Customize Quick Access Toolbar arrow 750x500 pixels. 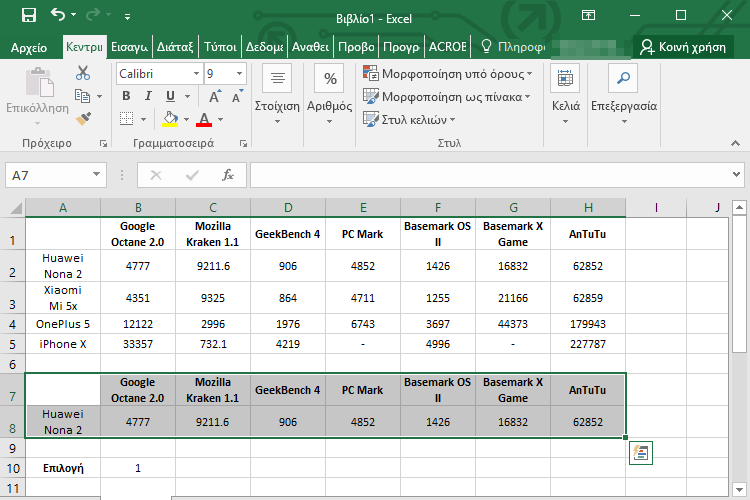click(127, 17)
